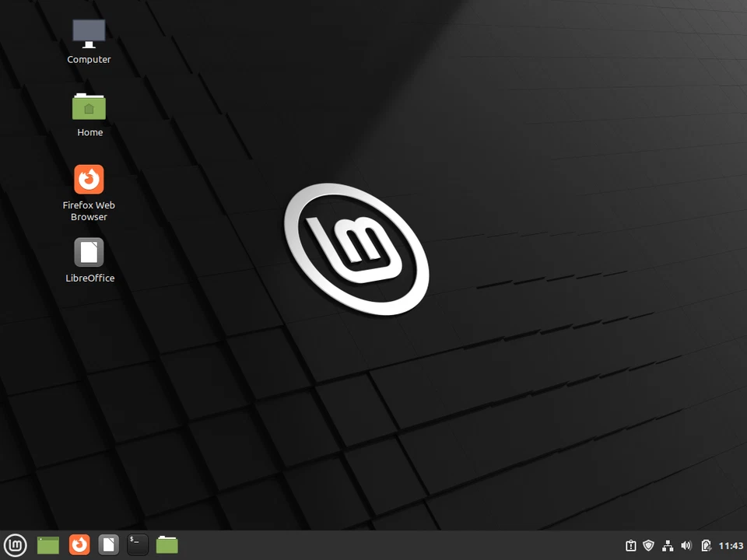
Task: Click the Home label beneath its icon
Action: click(89, 132)
